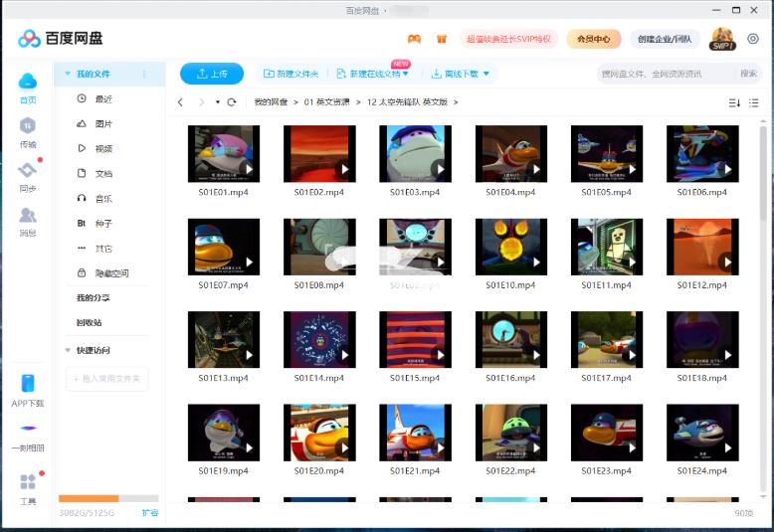Click the 扩容 expand storage link

click(x=150, y=513)
